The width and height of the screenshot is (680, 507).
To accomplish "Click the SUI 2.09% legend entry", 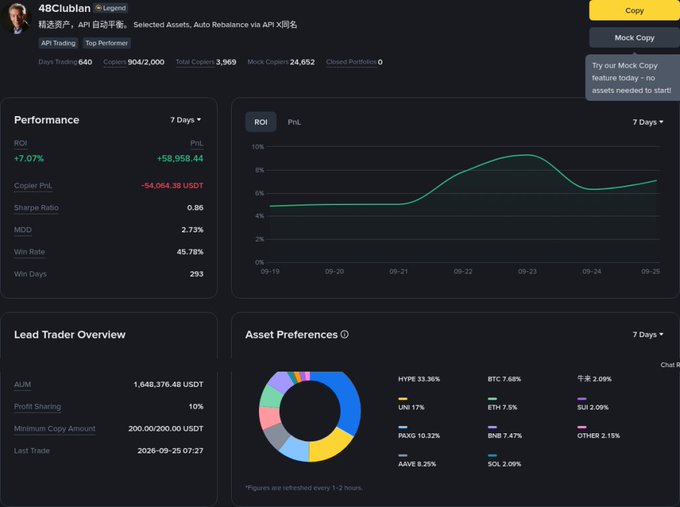I will click(x=593, y=404).
